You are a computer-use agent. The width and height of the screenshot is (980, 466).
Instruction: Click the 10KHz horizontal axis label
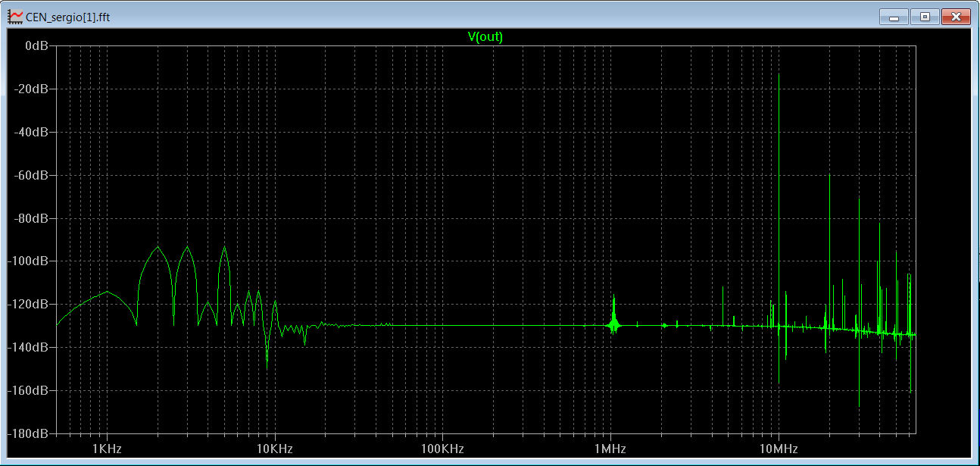[274, 449]
